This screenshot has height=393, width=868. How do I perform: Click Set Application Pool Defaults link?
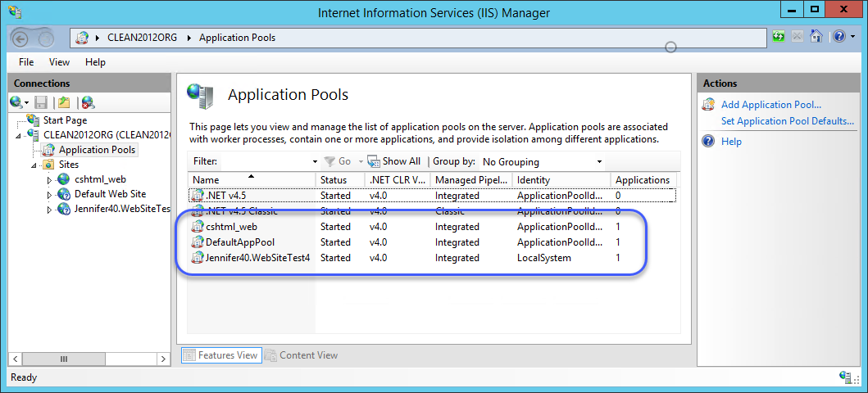pos(787,121)
